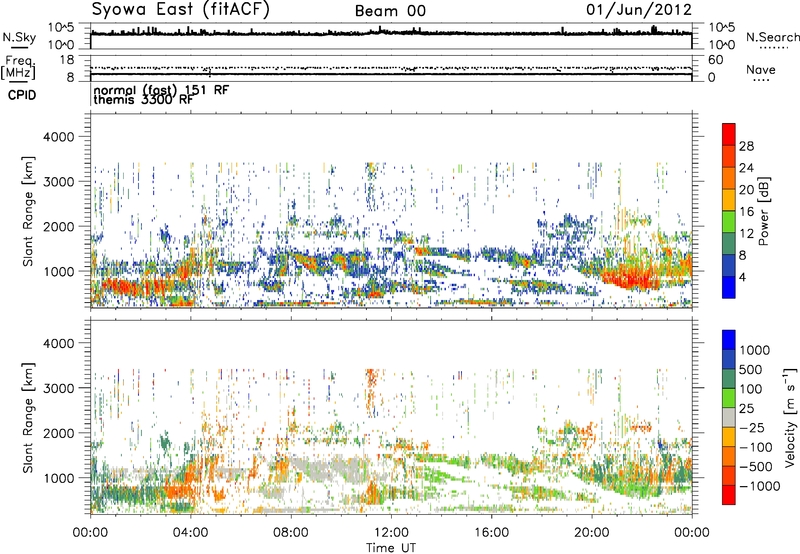This screenshot has height=554, width=800.
Task: Click the '2000' range tick of power panel
Action: [x=58, y=226]
